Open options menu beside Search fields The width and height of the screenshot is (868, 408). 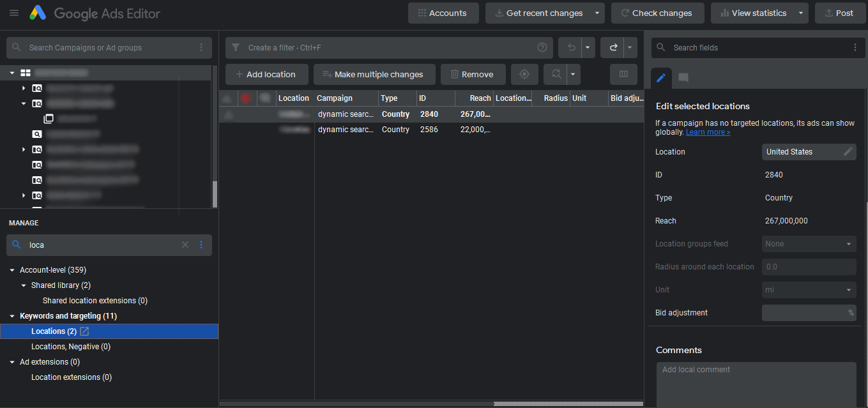(855, 47)
